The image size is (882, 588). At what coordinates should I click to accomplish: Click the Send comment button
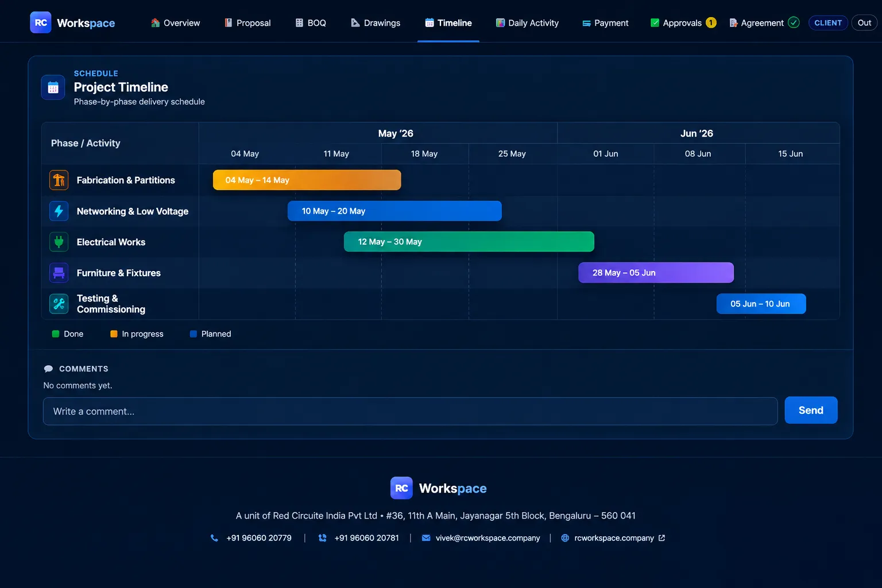[811, 410]
